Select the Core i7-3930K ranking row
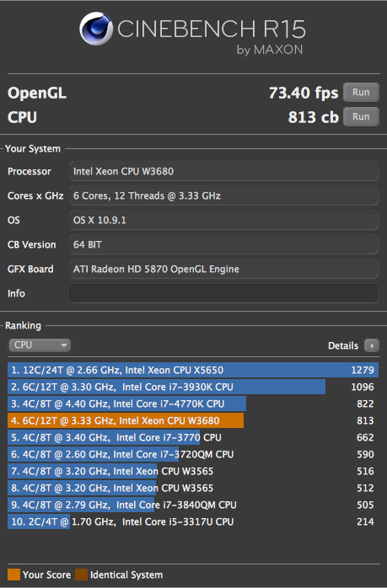 [x=193, y=387]
